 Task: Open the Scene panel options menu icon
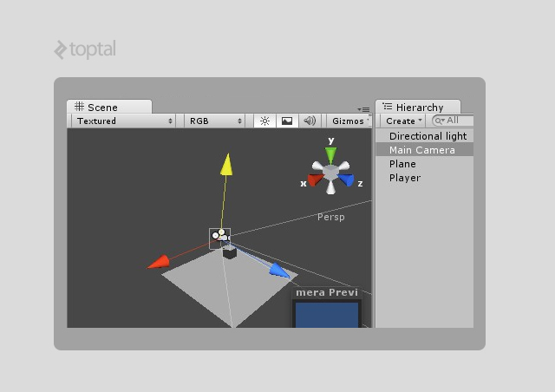click(363, 109)
